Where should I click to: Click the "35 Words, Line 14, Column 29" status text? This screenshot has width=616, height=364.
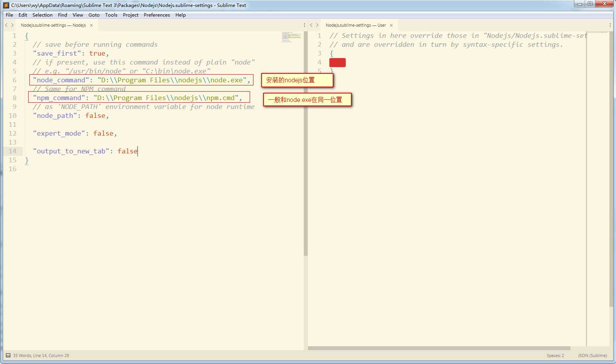click(x=41, y=355)
